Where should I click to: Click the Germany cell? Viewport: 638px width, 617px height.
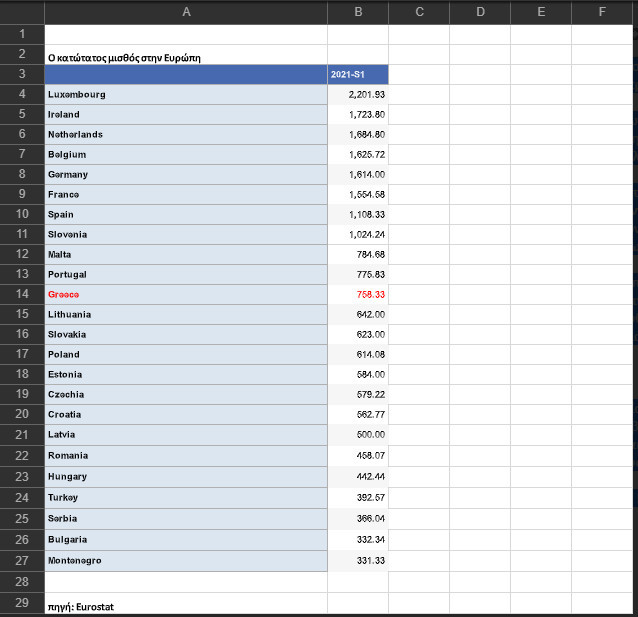click(x=186, y=175)
